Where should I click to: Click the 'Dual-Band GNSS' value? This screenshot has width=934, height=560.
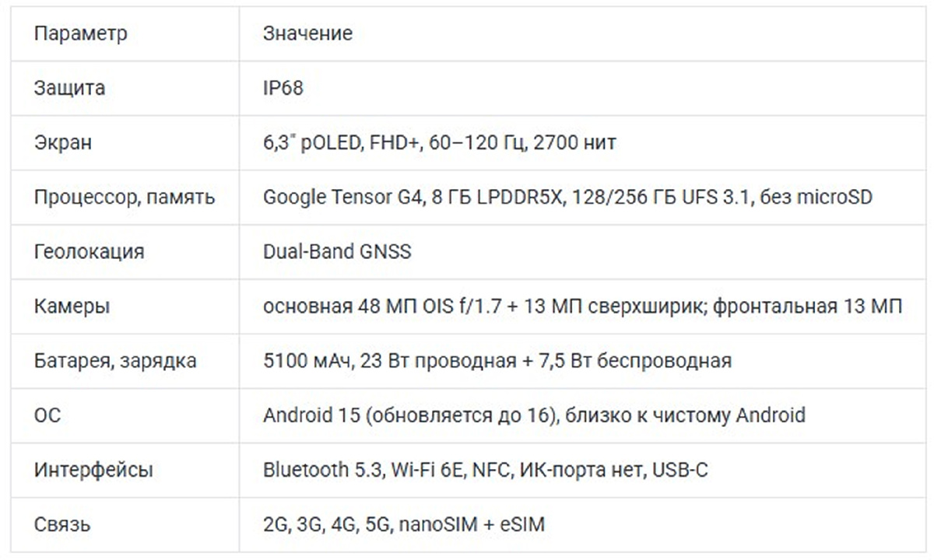(x=336, y=252)
